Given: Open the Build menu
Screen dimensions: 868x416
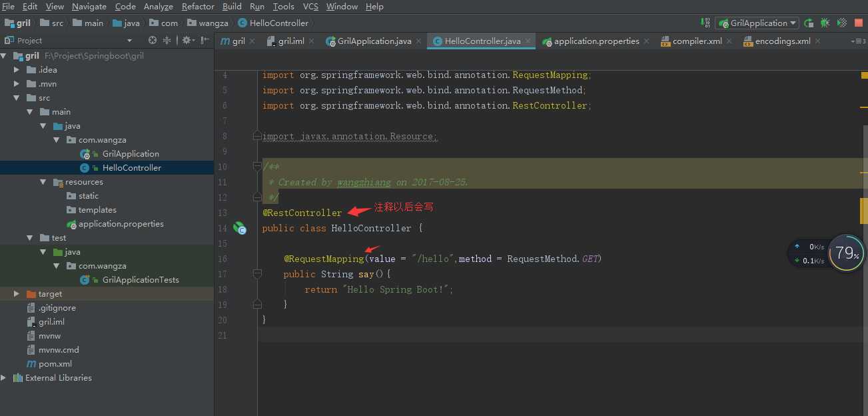Looking at the screenshot, I should tap(232, 6).
